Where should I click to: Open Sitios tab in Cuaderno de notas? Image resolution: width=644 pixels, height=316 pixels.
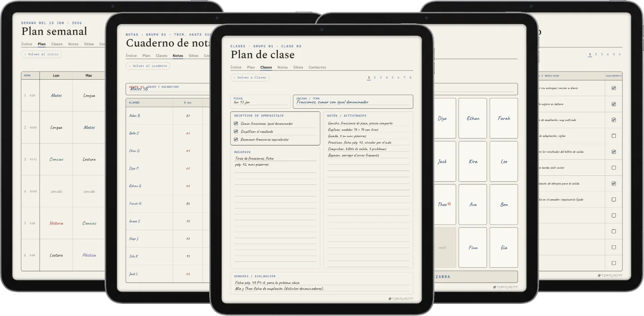193,56
